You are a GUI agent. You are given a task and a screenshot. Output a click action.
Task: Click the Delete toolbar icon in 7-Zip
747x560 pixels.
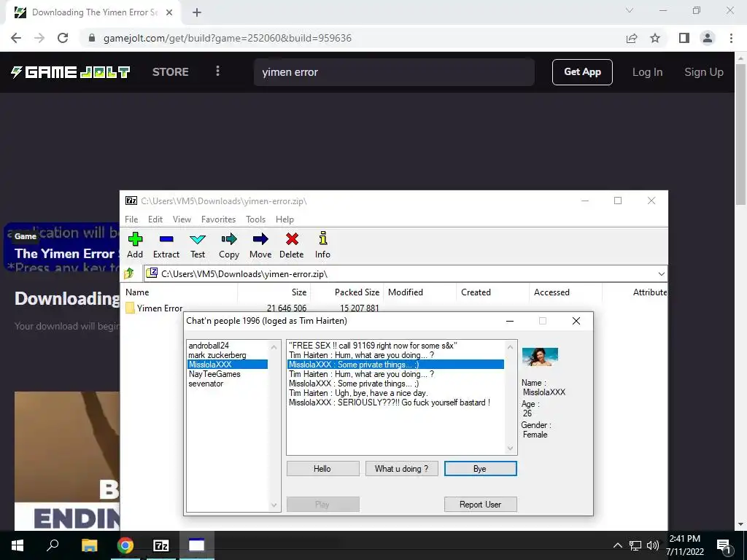point(292,239)
